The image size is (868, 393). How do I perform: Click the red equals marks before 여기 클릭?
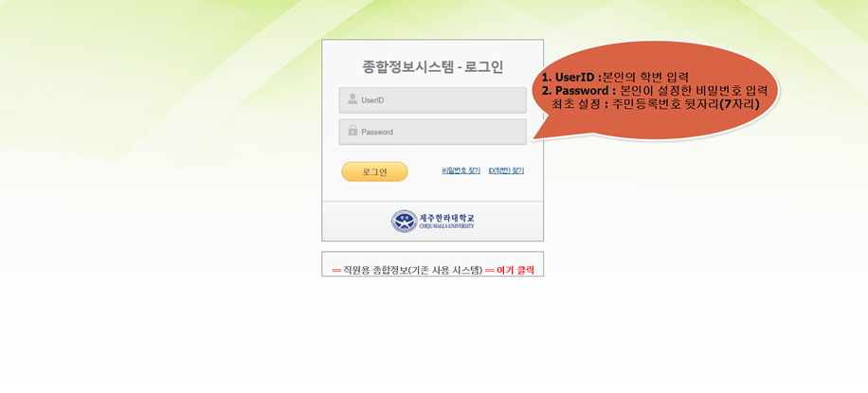(x=489, y=271)
